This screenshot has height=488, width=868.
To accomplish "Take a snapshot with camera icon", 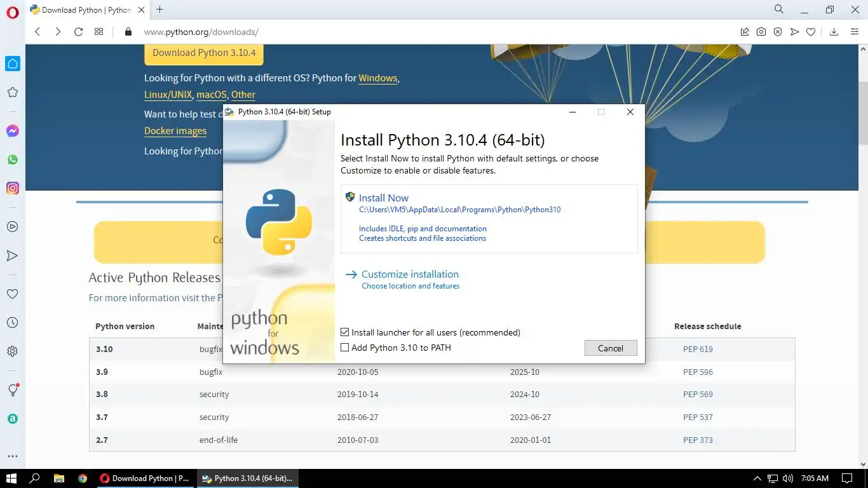I will 761,32.
